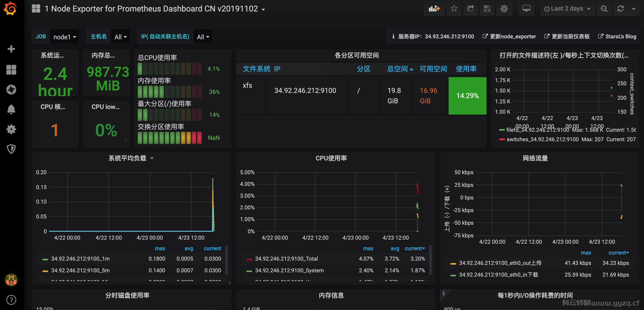
Task: Sort CPU legend by current
Action: [x=415, y=248]
